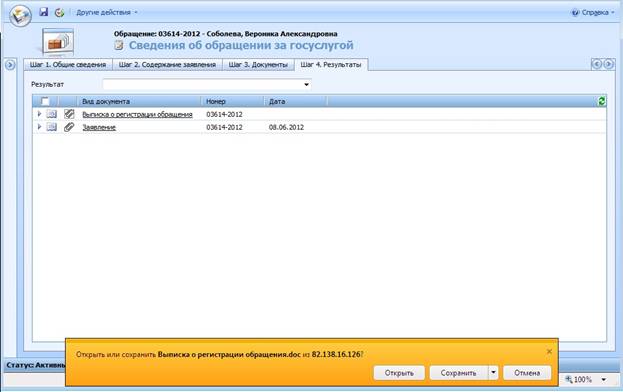The height and width of the screenshot is (392, 623).
Task: Click the notepad icon beside the form title
Action: 119,45
